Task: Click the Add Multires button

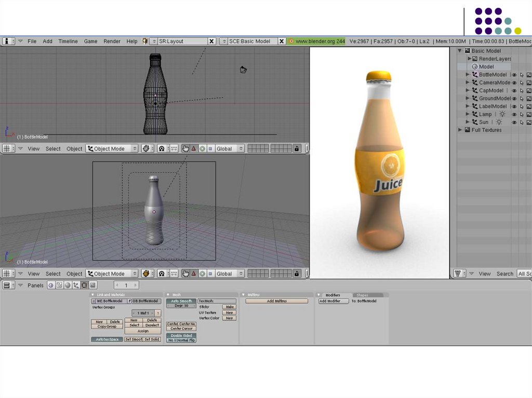Action: click(276, 301)
